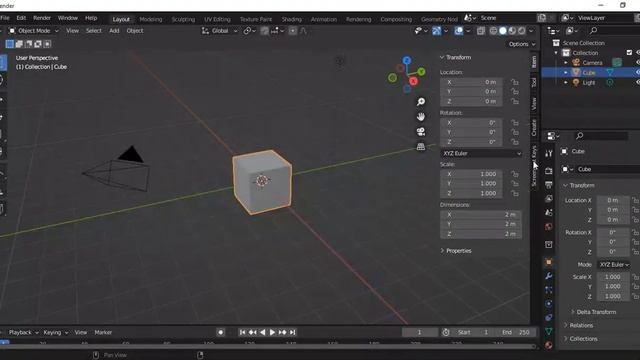This screenshot has width=640, height=360.
Task: Toggle the viewport gizmos icon
Action: coord(436,31)
